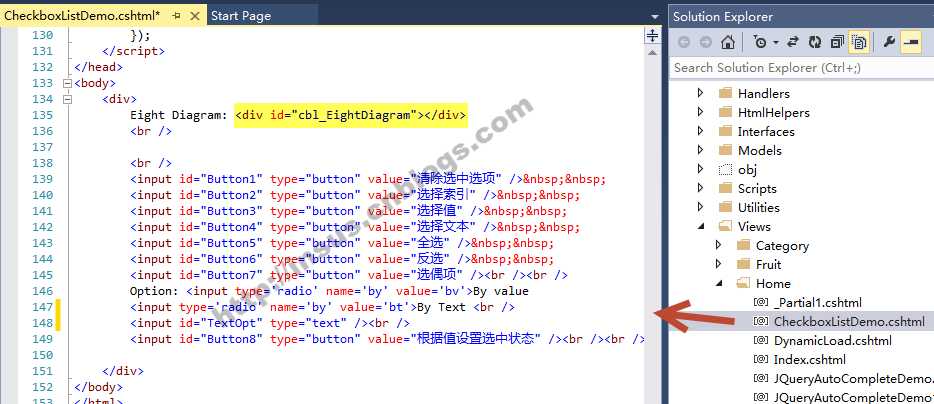Image resolution: width=934 pixels, height=404 pixels.
Task: Select the Handlers folder
Action: [764, 94]
